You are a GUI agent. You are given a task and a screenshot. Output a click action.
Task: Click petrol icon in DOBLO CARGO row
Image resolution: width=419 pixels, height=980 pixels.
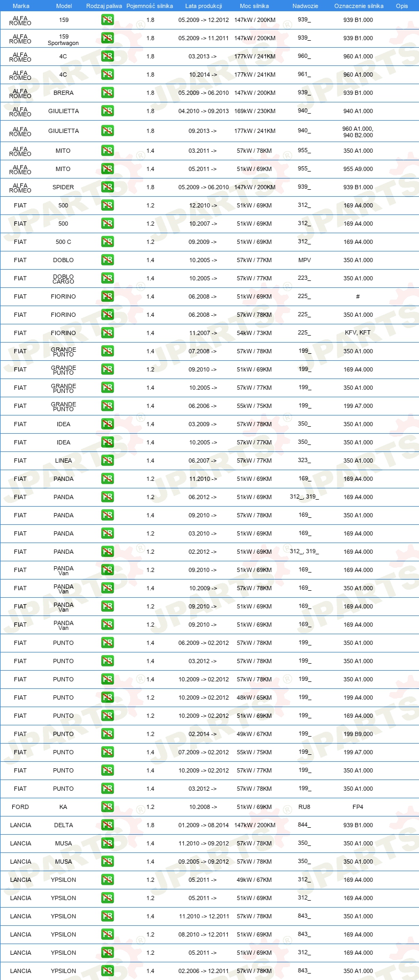107,278
